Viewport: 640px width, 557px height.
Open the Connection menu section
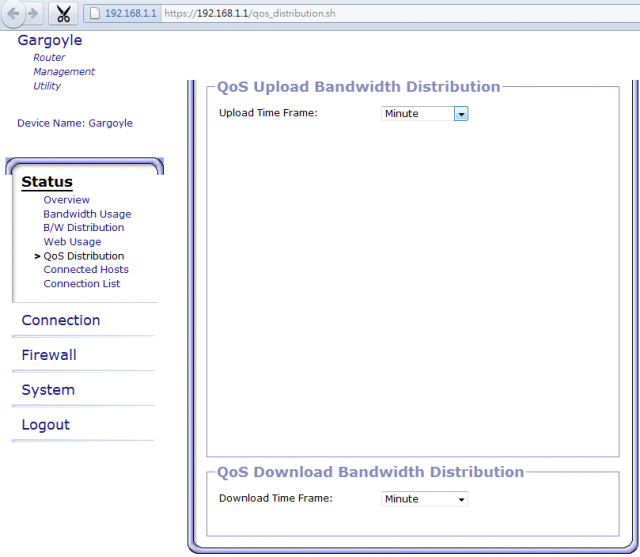(x=61, y=320)
